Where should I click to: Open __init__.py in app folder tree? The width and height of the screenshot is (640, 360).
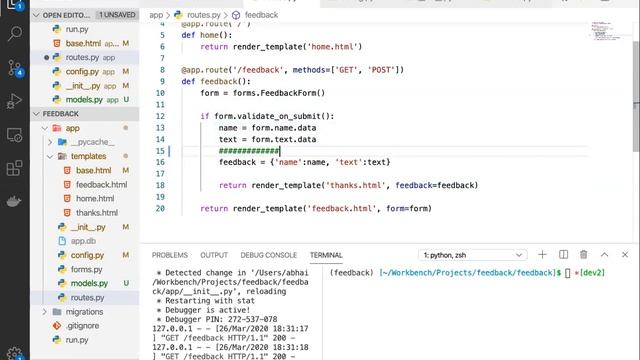85,227
